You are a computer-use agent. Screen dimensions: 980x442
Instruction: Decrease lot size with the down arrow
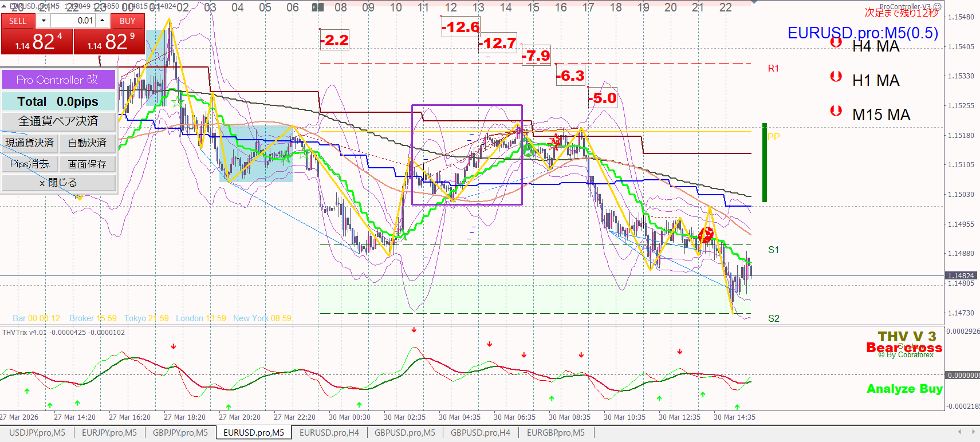point(44,21)
